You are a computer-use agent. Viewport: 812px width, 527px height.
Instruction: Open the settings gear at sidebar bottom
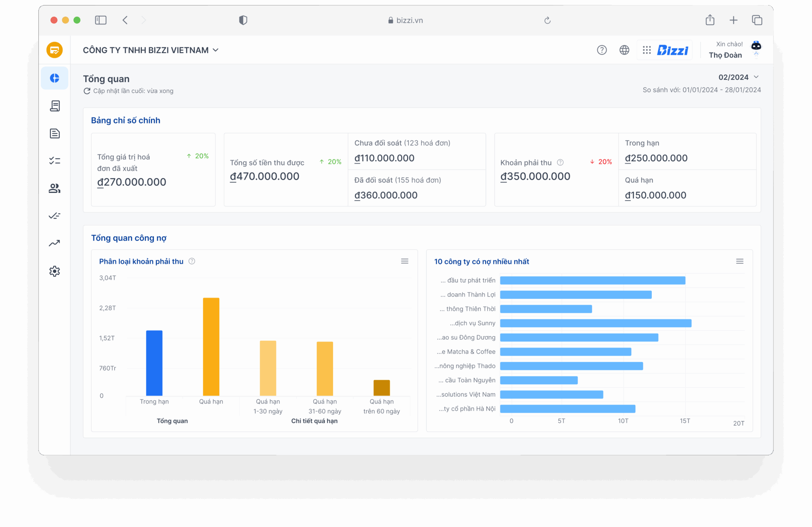[55, 271]
